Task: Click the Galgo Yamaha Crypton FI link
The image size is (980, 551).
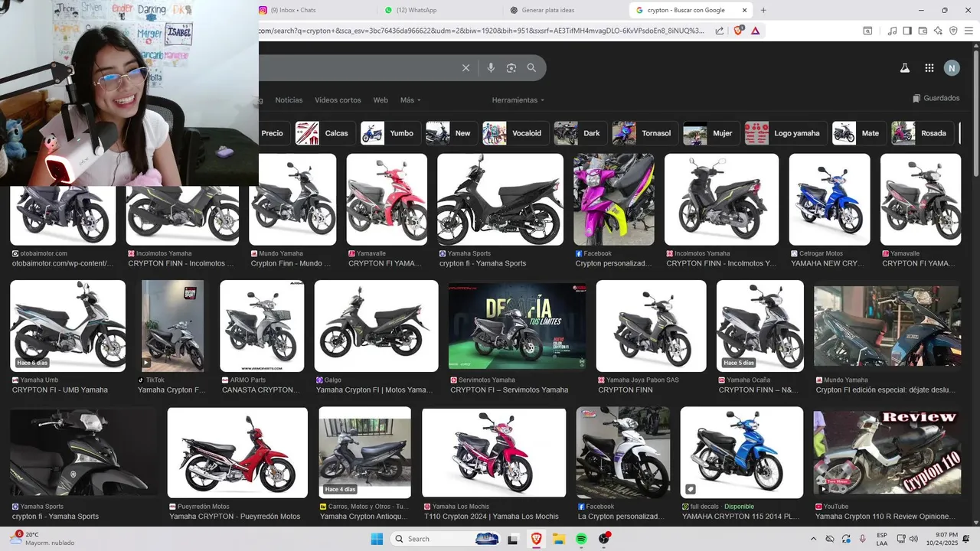Action: coord(374,390)
